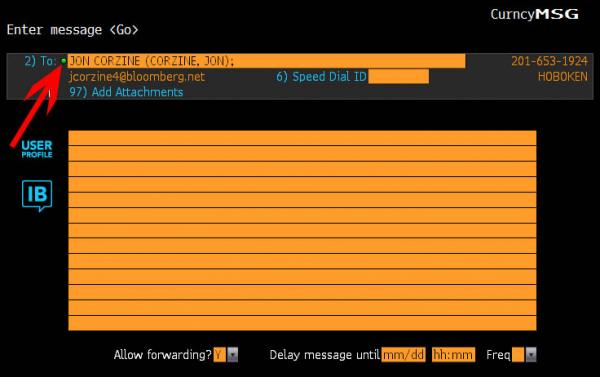600x377 pixels.
Task: Click the hh:mm delay time field
Action: click(453, 355)
